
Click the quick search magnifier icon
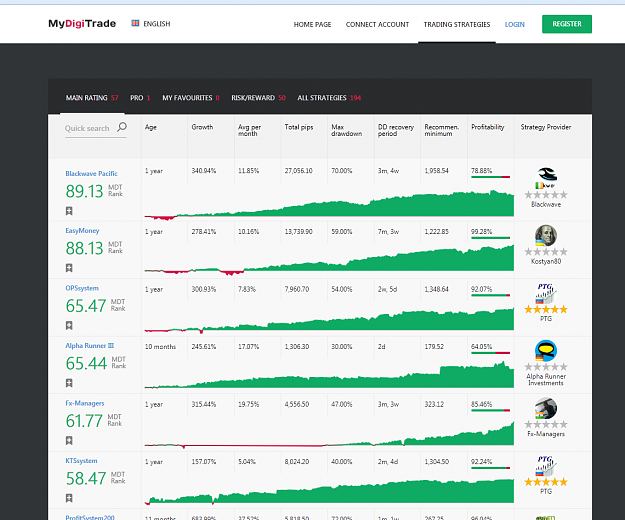coord(122,127)
